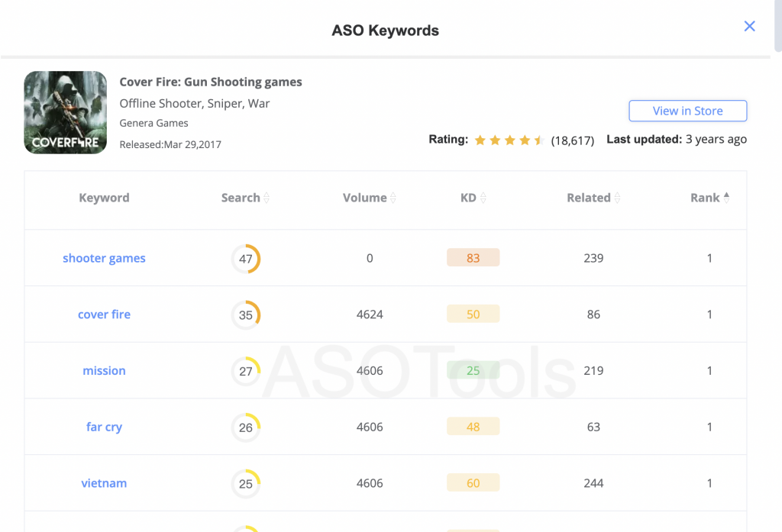Open the far cry keyword link
The image size is (782, 532).
pos(104,427)
